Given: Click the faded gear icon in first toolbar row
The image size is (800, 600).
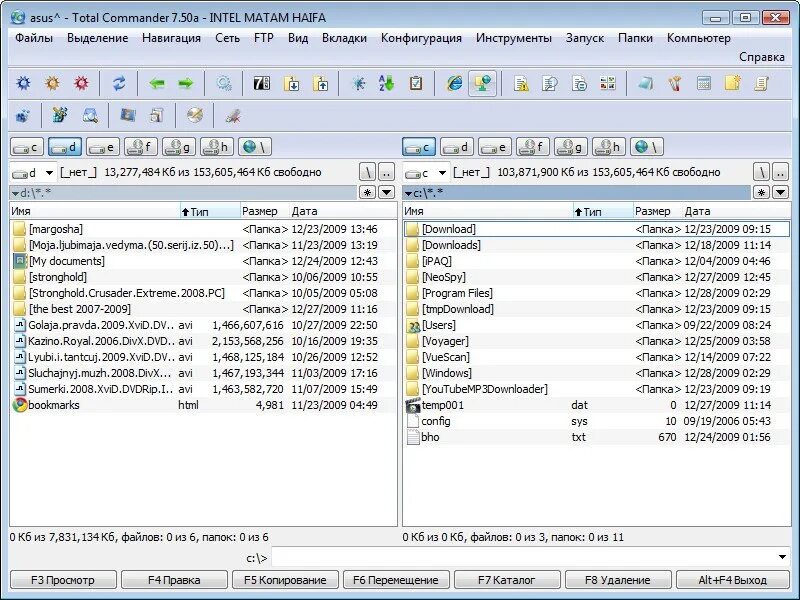Looking at the screenshot, I should pyautogui.click(x=223, y=83).
